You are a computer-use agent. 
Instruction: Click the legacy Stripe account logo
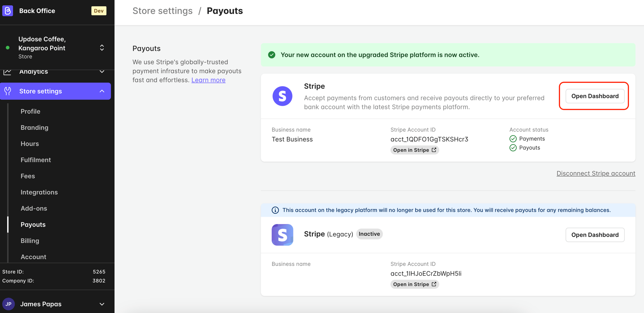coord(282,235)
